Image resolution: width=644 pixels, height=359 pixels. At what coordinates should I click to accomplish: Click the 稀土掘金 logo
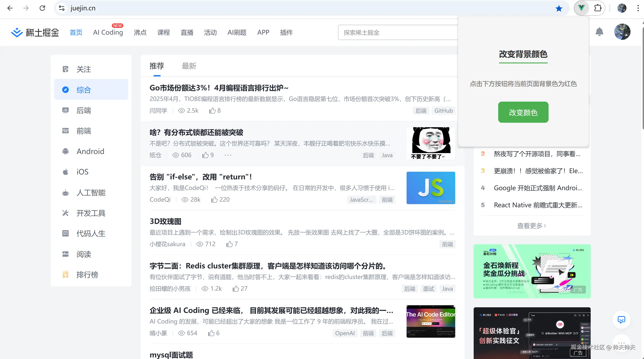tap(35, 32)
